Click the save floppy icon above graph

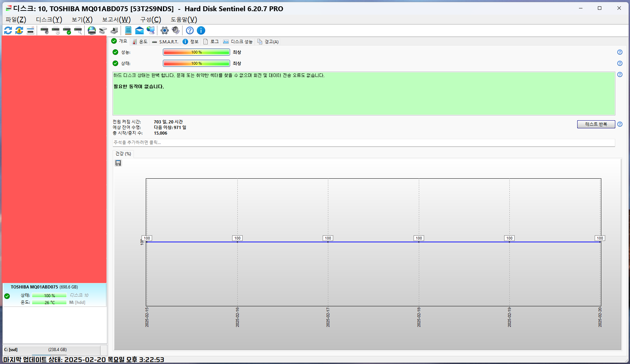pos(118,163)
